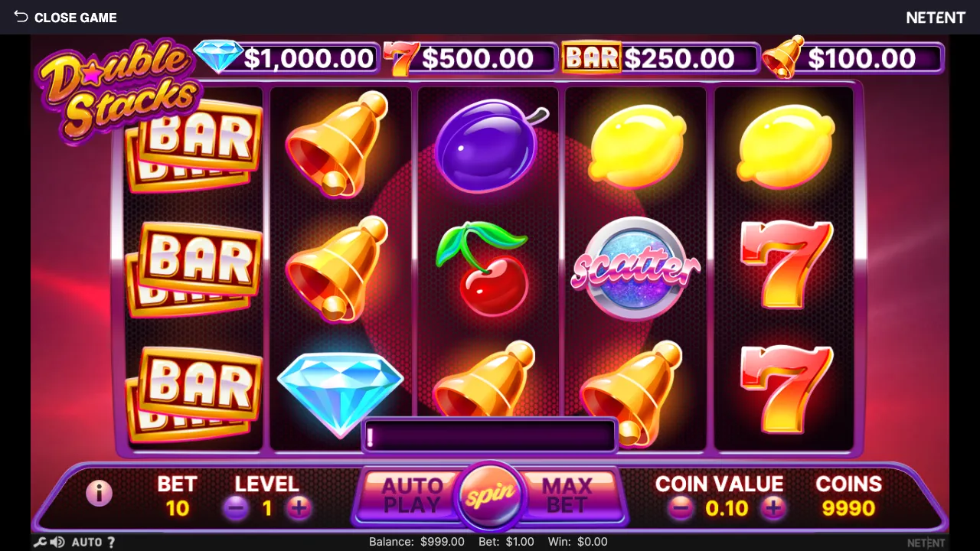Click the Double Stacks game logo
This screenshot has height=551, width=980.
116,90
